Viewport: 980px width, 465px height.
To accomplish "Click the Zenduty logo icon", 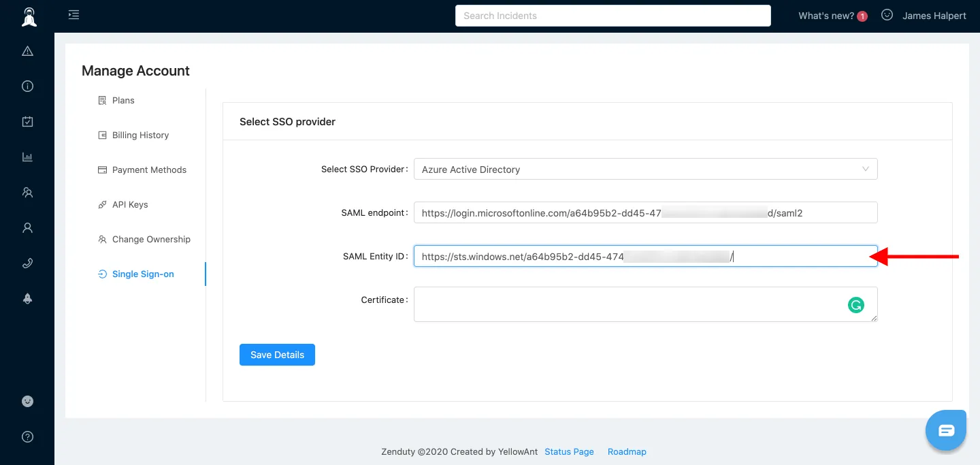I will pos(29,17).
